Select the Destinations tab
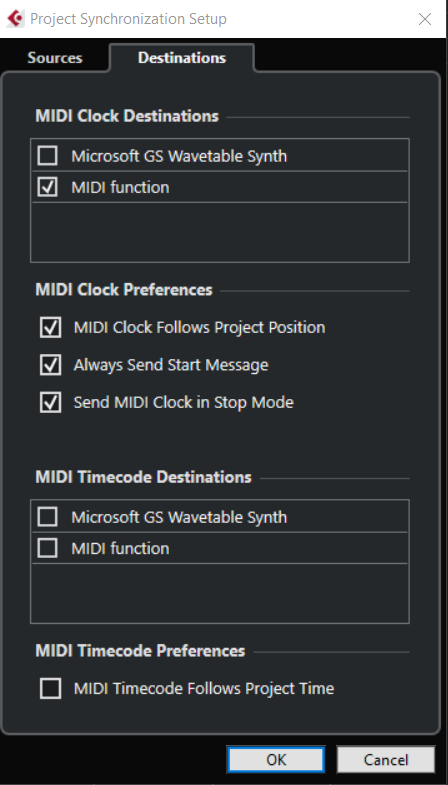 point(182,58)
